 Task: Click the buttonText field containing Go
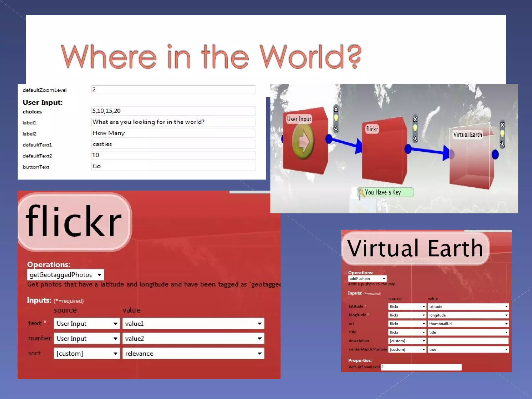(x=173, y=166)
